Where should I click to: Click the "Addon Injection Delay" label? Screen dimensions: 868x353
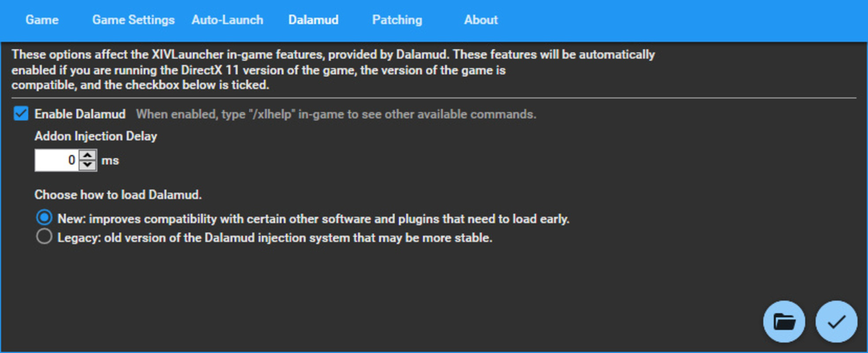96,136
